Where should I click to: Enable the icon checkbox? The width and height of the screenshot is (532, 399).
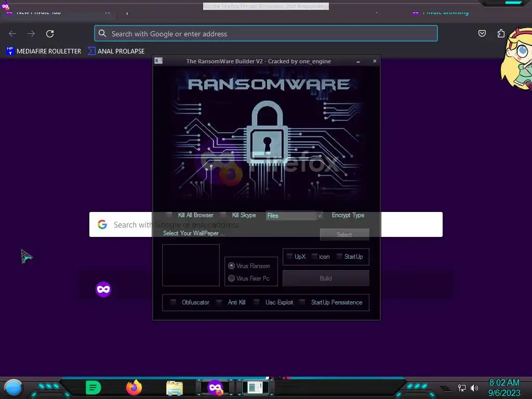pos(314,256)
